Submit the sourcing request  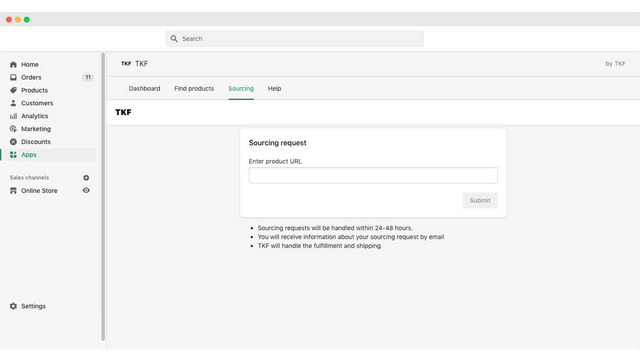[480, 200]
